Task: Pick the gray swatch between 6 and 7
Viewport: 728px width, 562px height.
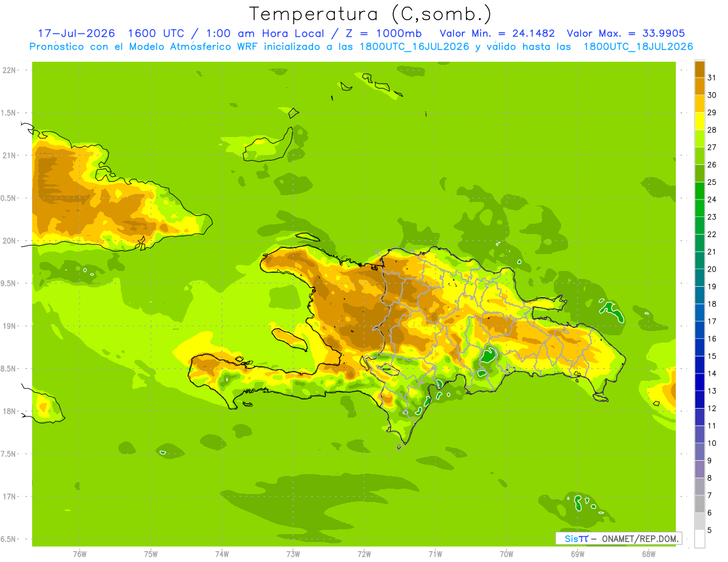Action: click(x=699, y=504)
